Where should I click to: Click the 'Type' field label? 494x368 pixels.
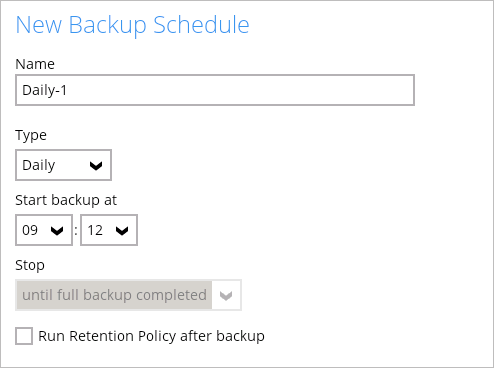pyautogui.click(x=31, y=135)
